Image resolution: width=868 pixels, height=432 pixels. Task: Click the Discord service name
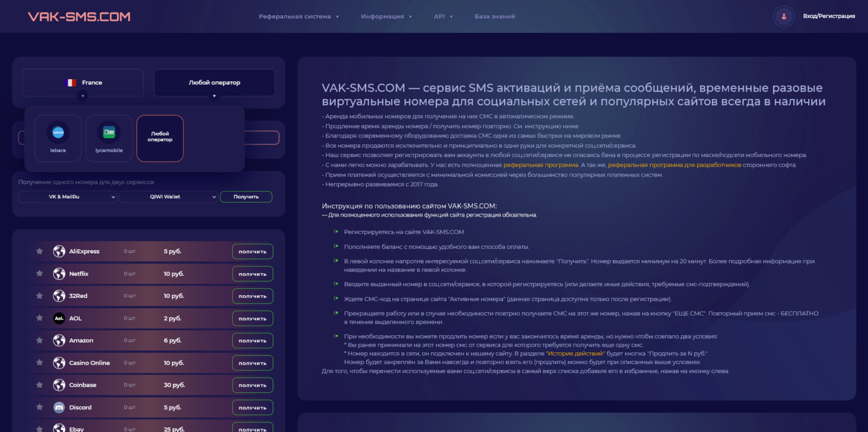point(80,407)
